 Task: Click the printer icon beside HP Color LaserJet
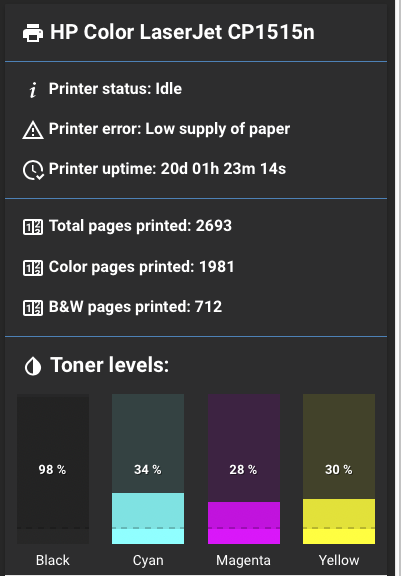click(x=33, y=33)
